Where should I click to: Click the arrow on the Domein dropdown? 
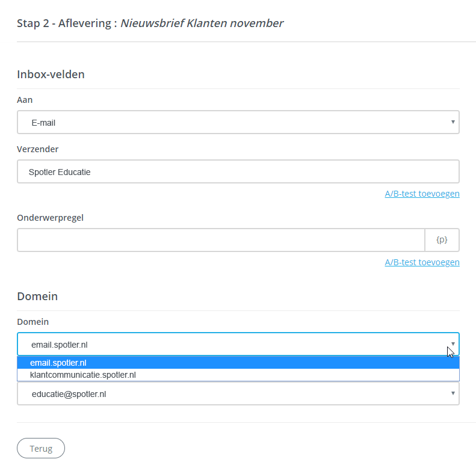[x=453, y=344]
